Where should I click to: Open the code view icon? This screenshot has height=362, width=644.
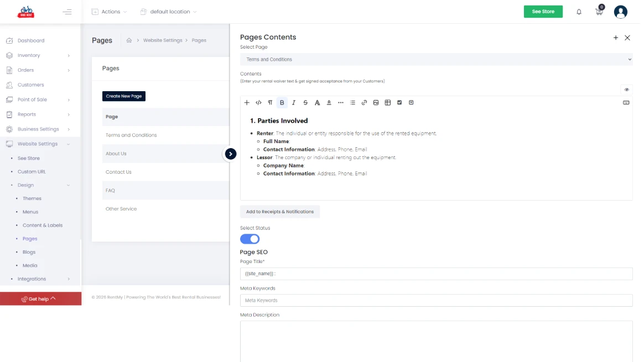pos(258,102)
